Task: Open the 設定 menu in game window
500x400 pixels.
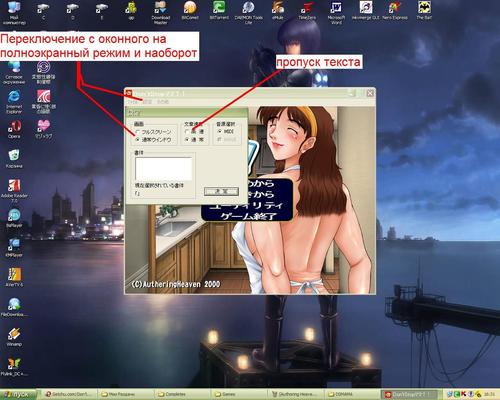Action: pyautogui.click(x=147, y=102)
